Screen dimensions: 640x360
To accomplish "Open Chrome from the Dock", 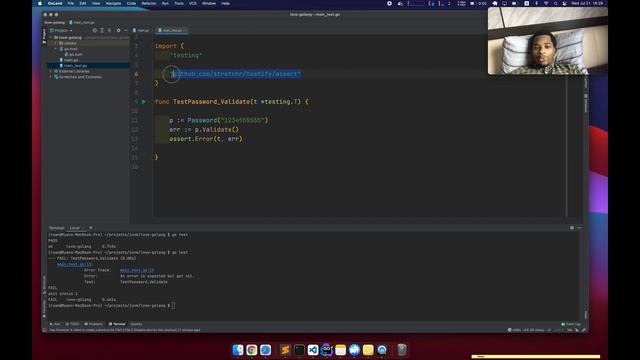I will coord(251,350).
